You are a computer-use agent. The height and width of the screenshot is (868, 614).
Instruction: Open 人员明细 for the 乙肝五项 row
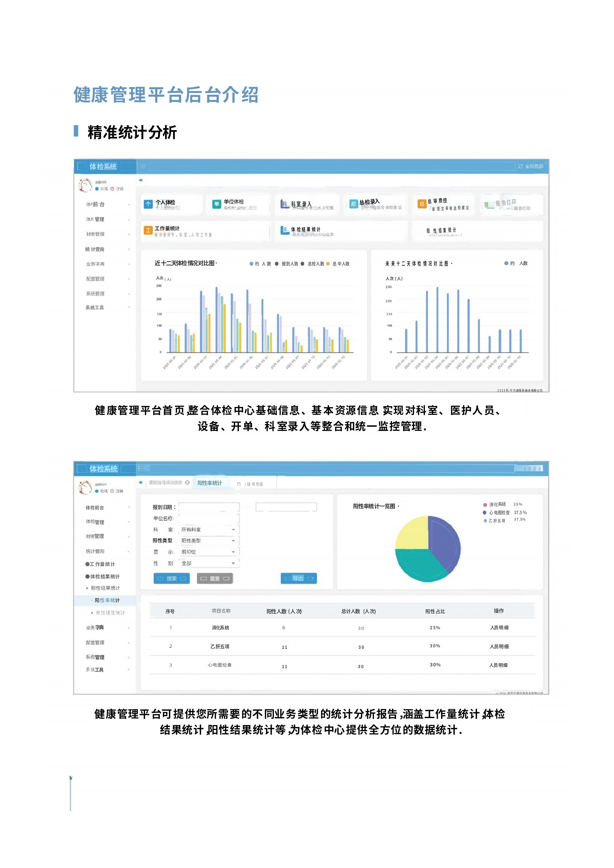pos(499,647)
